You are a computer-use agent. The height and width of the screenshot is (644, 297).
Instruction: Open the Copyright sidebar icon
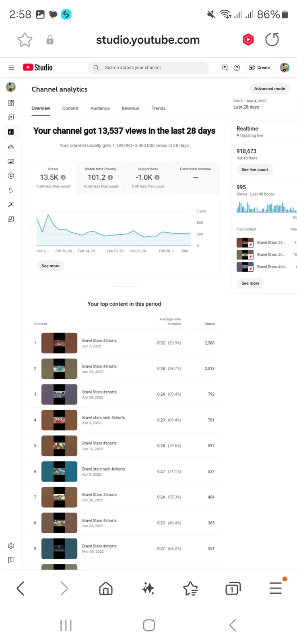coord(11,175)
